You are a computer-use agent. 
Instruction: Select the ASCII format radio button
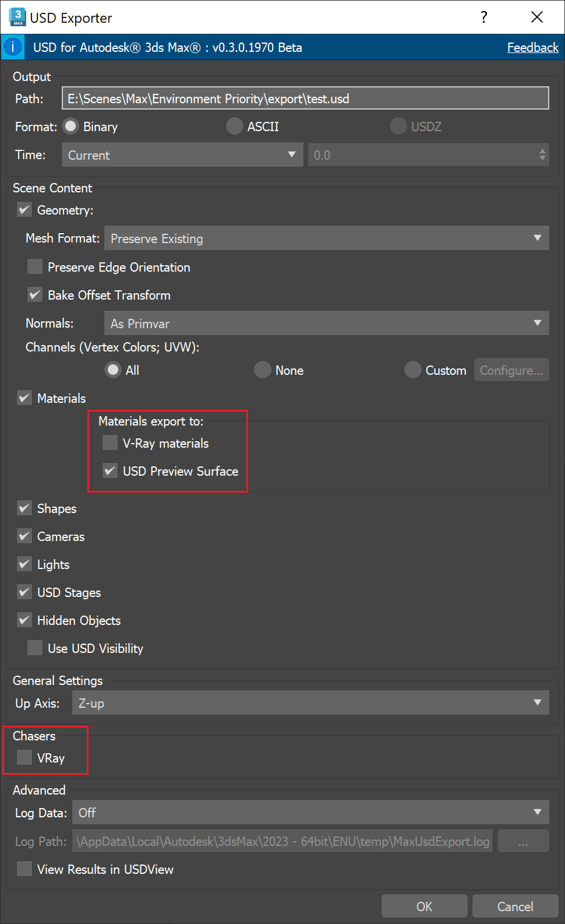pos(235,127)
